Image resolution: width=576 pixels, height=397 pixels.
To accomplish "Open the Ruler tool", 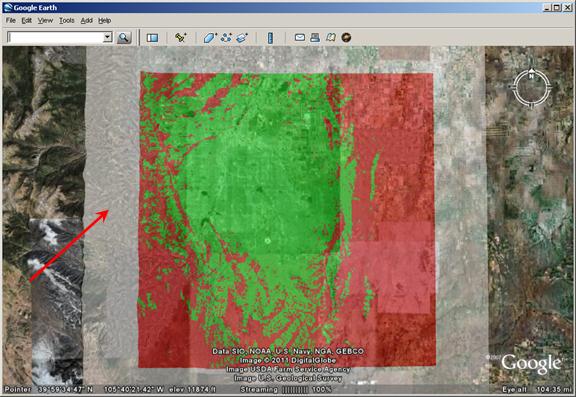I will (270, 37).
